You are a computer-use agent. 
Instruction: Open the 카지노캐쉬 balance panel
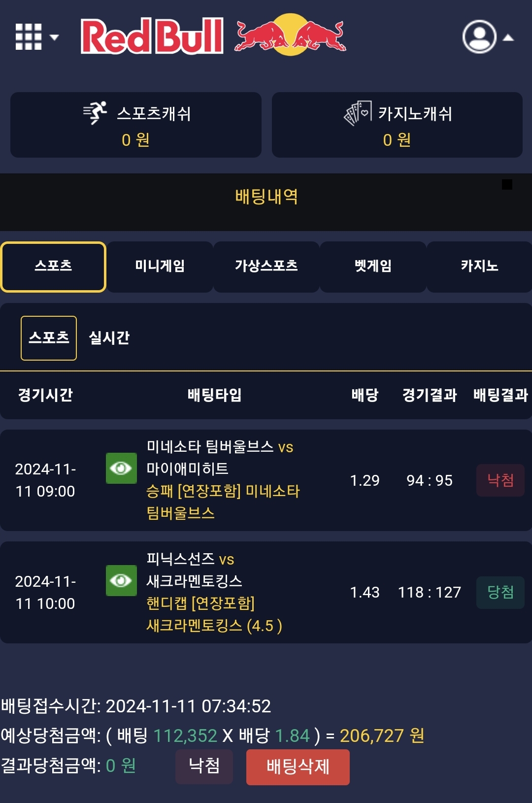(x=397, y=125)
